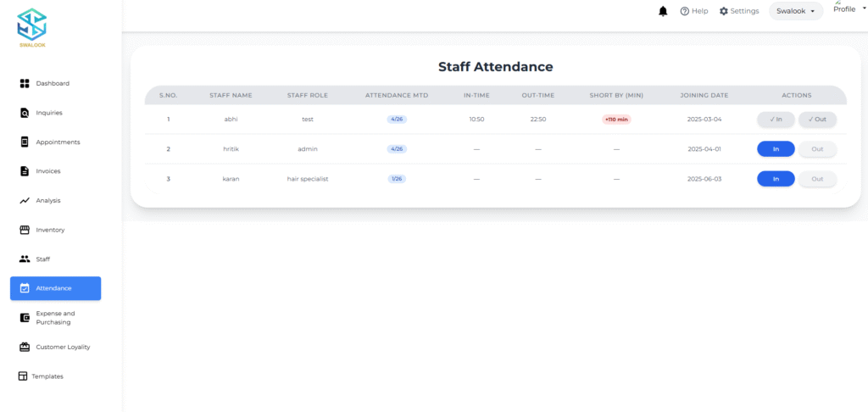Viewport: 868px width, 412px height.
Task: Open notifications bell icon
Action: pyautogui.click(x=663, y=11)
